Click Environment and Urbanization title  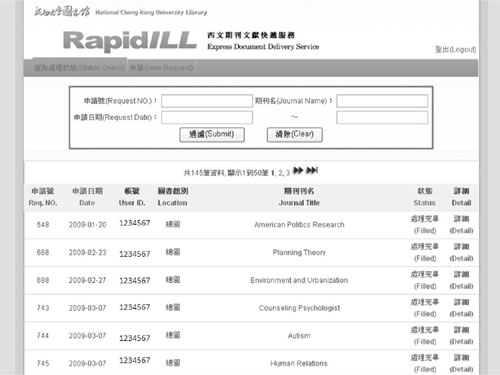(x=299, y=280)
